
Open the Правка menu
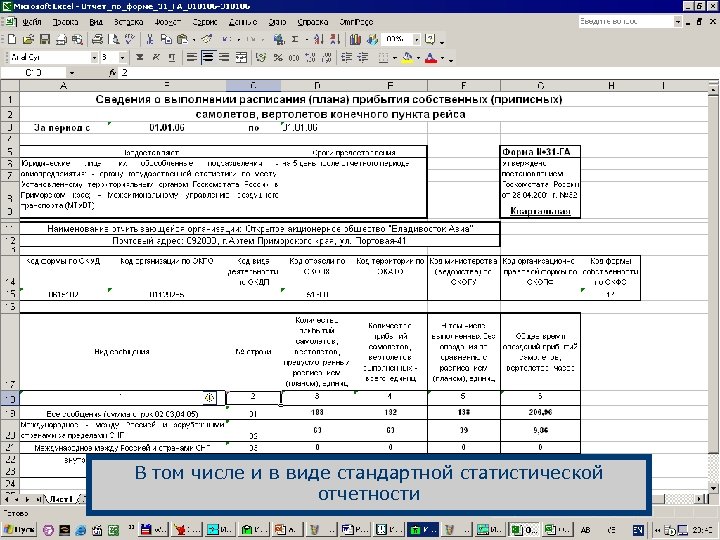pyautogui.click(x=65, y=22)
